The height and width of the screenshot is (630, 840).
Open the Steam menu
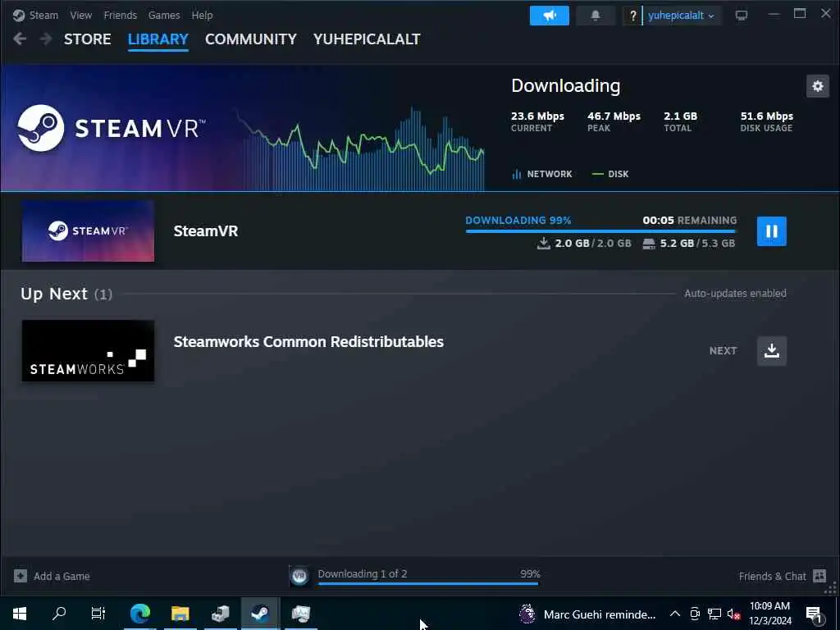(x=43, y=15)
